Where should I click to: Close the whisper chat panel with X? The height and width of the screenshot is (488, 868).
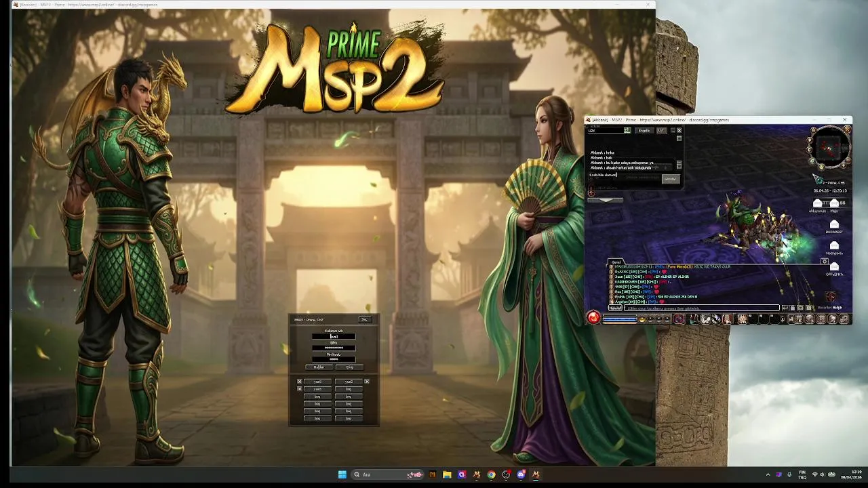(679, 130)
